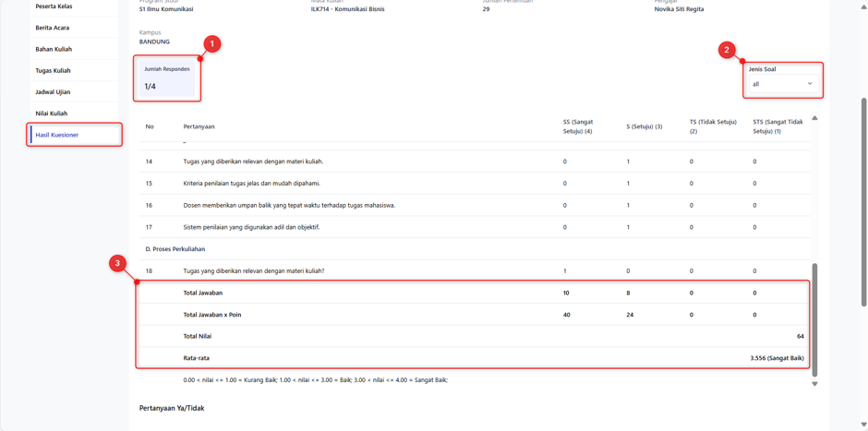Open Peserta Kelas in the sidebar
Screen dimensions: 868x431
click(x=74, y=6)
